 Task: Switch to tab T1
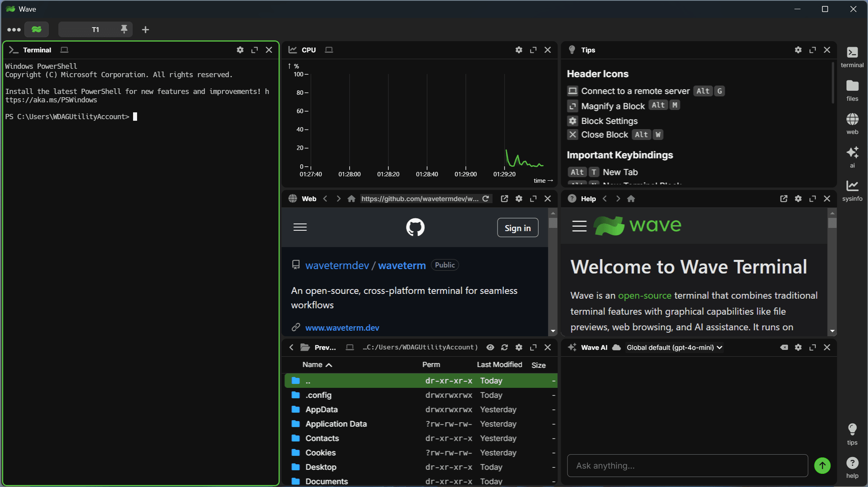(95, 30)
